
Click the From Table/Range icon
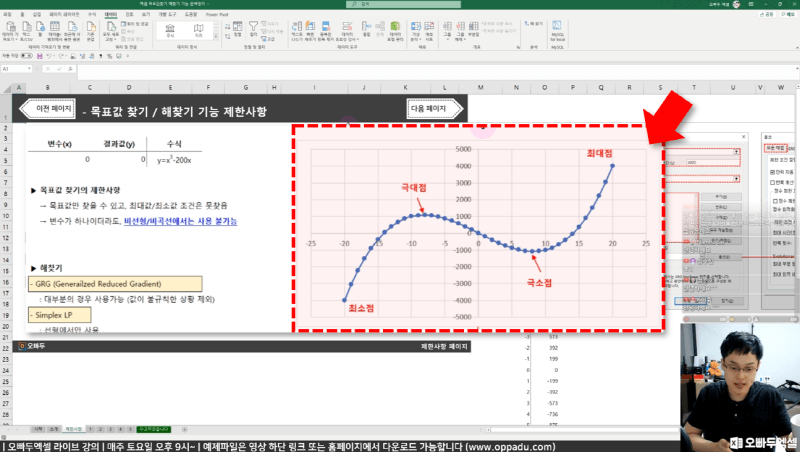click(x=55, y=31)
